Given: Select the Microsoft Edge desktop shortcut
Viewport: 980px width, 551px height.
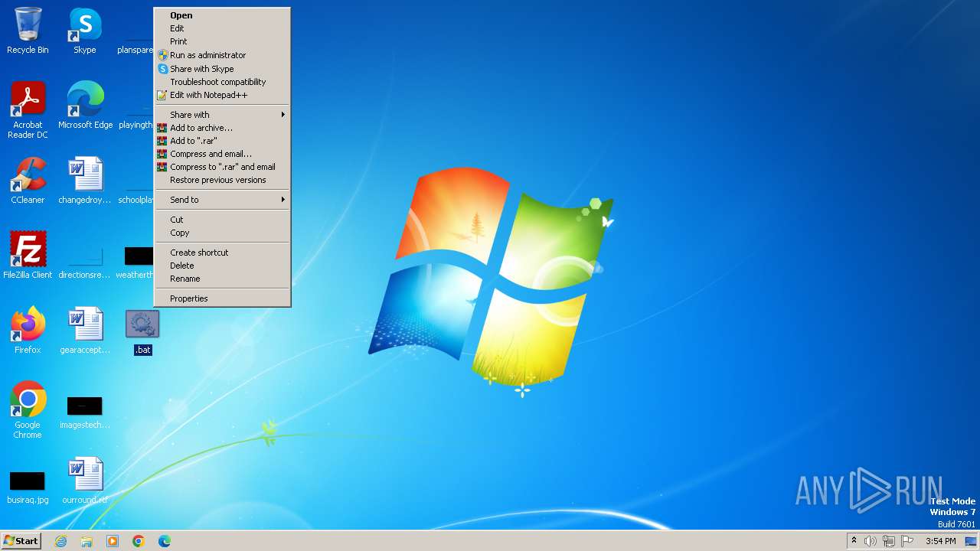Looking at the screenshot, I should coord(85,106).
